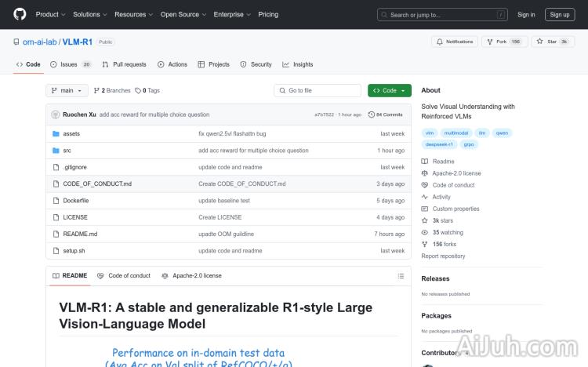The image size is (588, 367).
Task: Click the GitHub logo icon
Action: (20, 14)
